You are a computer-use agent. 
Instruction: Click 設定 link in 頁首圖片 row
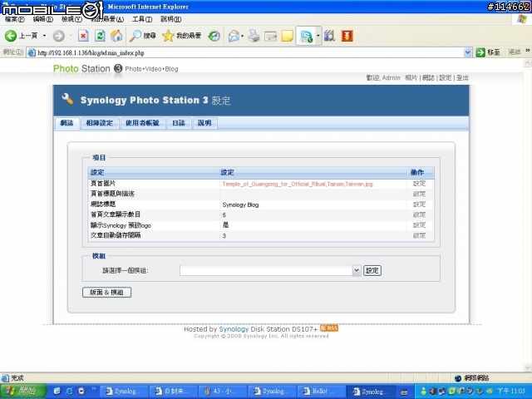coord(419,184)
